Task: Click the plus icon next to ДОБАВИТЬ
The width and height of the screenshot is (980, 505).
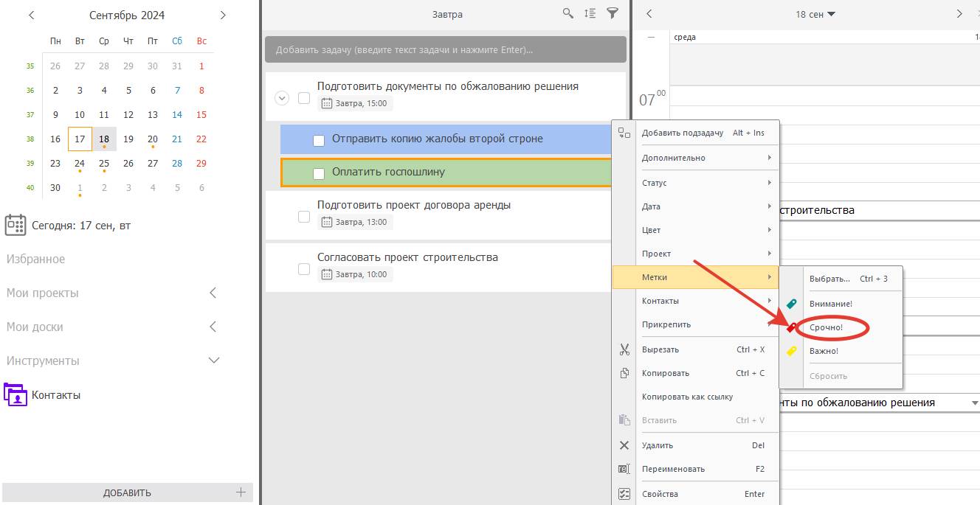Action: tap(240, 492)
